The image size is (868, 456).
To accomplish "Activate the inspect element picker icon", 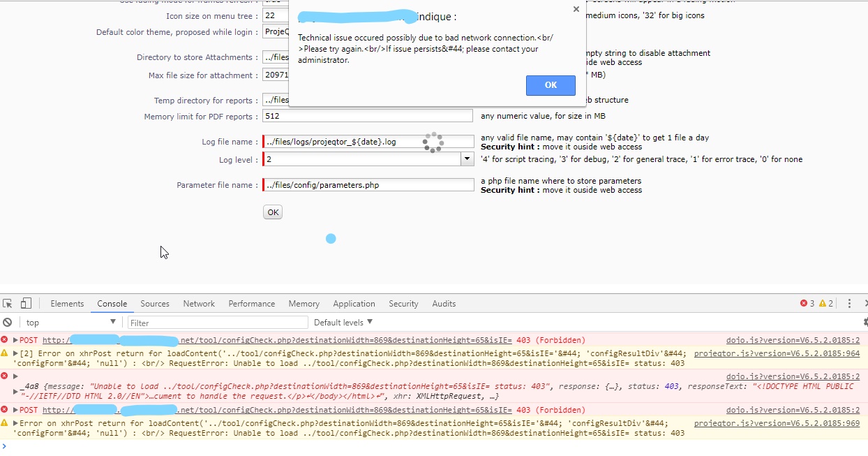I will [8, 304].
